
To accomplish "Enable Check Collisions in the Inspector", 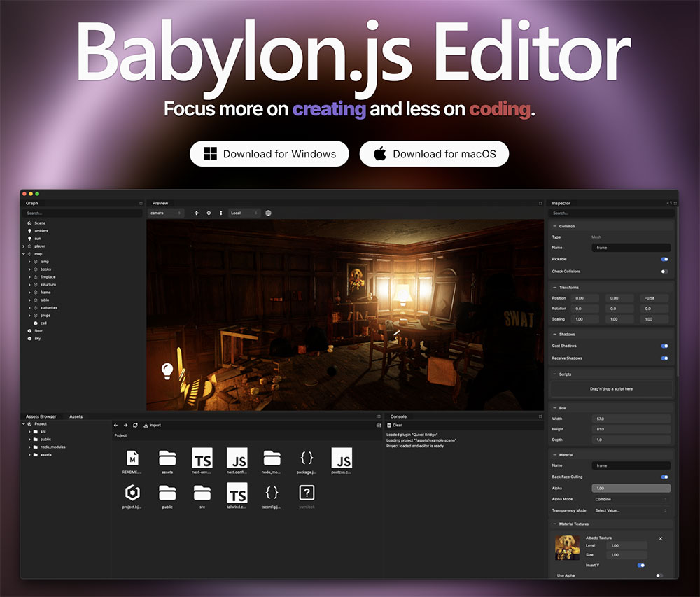I will [666, 271].
